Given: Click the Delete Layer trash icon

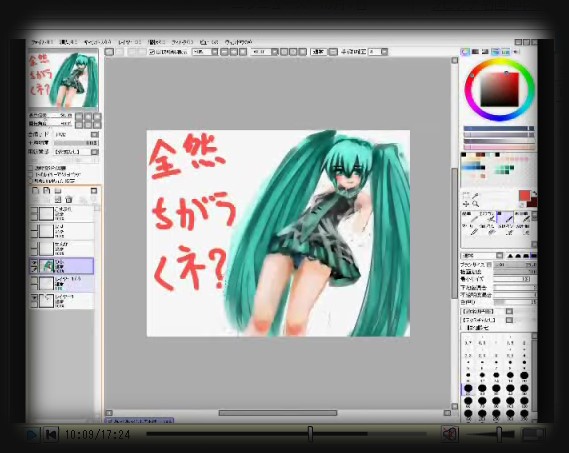Looking at the screenshot, I should (69, 199).
